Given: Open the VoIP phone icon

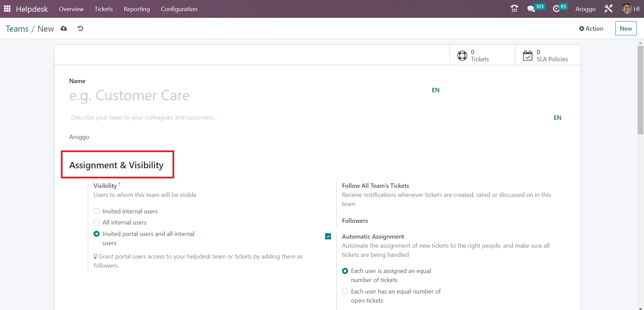Looking at the screenshot, I should coord(514,9).
